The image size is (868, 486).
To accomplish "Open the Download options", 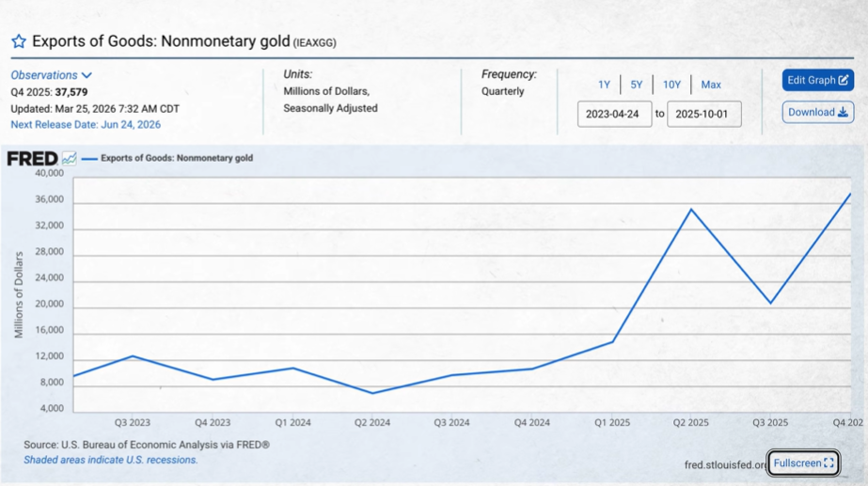I will coord(817,112).
